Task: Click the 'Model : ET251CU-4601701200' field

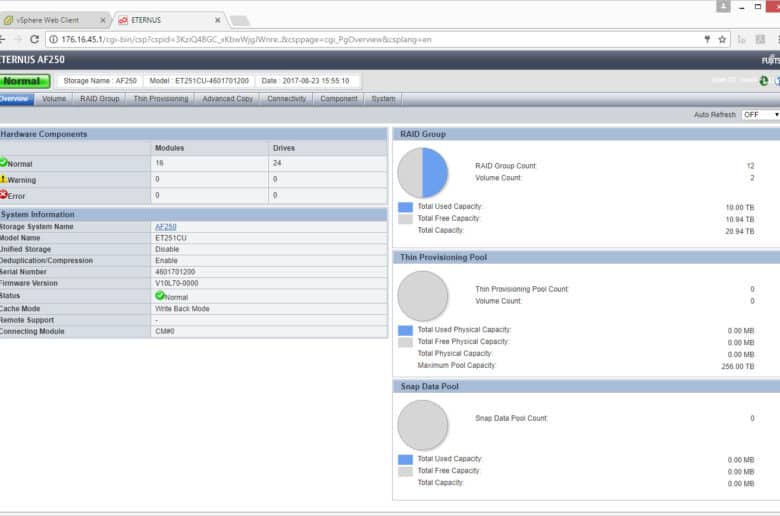Action: (199, 81)
